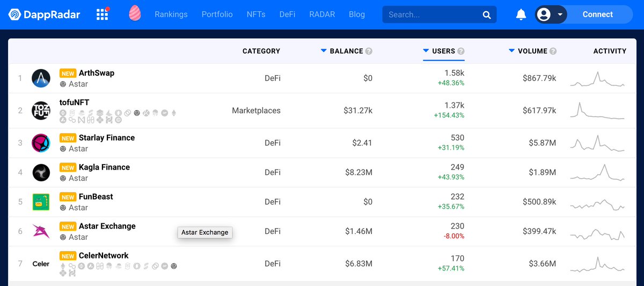Screen dimensions: 644x286
Task: Go to DeFi section
Action: coord(287,14)
